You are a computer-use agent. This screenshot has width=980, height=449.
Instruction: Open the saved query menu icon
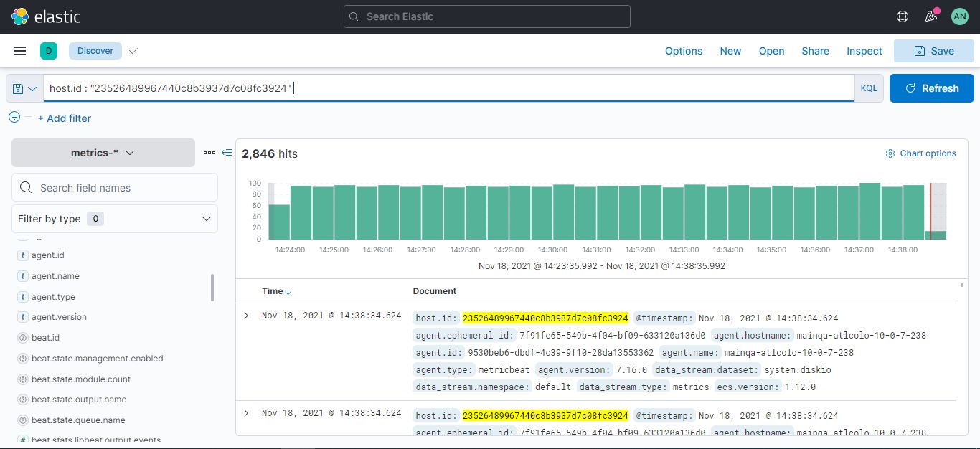click(25, 88)
